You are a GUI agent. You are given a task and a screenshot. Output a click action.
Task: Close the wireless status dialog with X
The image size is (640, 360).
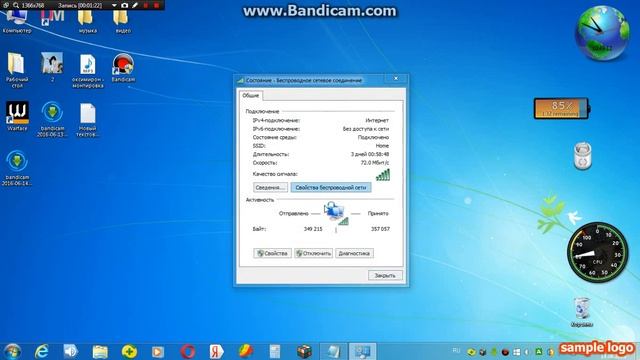[x=396, y=78]
